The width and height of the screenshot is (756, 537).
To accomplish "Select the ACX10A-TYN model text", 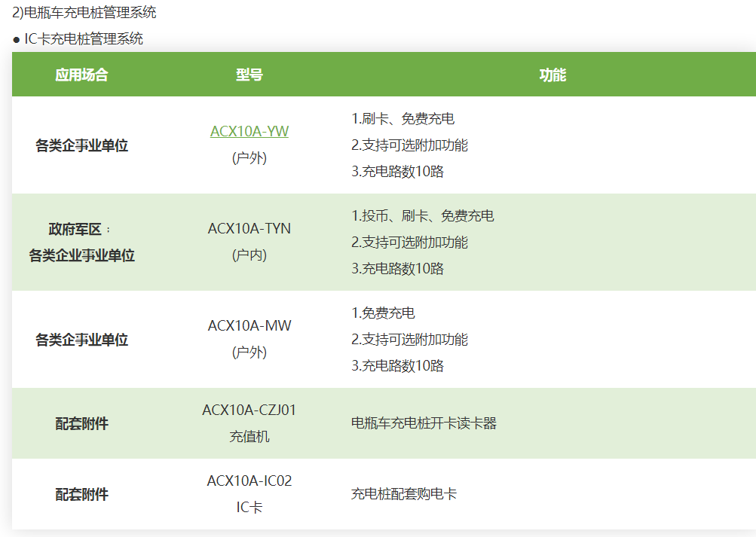I will click(249, 228).
